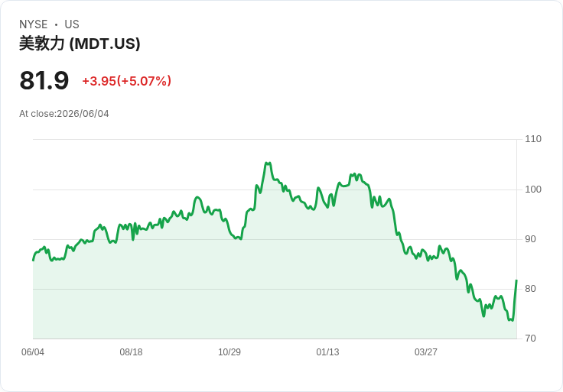
Task: Click the chart's highest peak point
Action: pos(267,163)
